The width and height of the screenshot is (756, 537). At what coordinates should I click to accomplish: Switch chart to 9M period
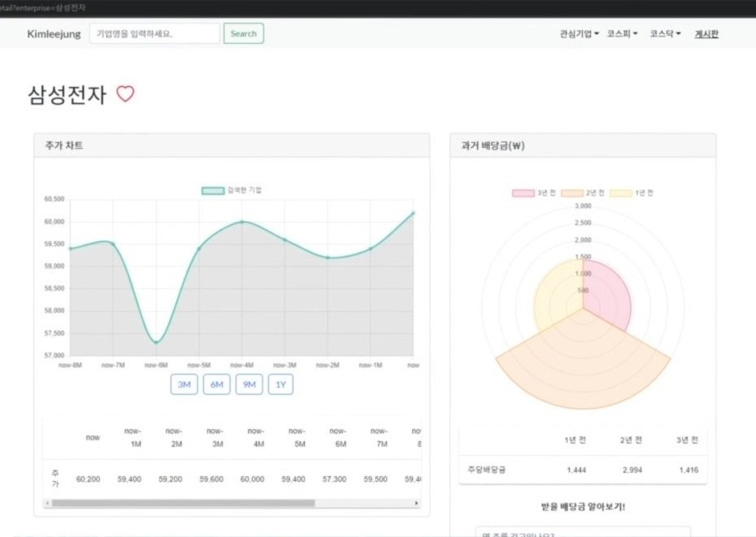click(x=249, y=384)
